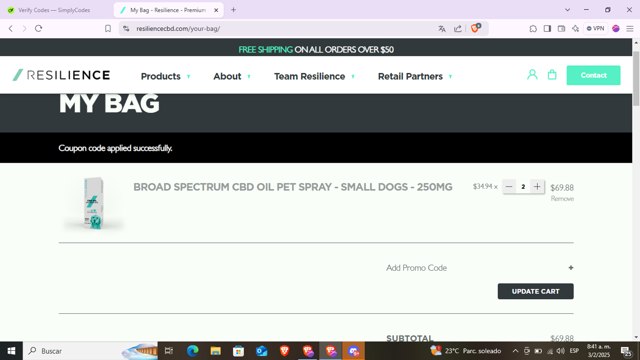Screen dimensions: 640x360
Task: Click the share page icon
Action: [x=458, y=29]
